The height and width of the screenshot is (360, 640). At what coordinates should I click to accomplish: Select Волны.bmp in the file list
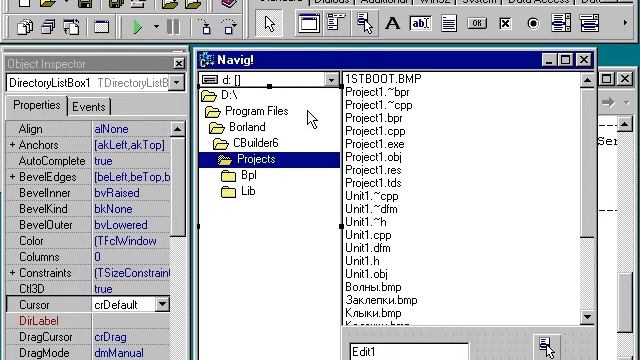(x=373, y=287)
